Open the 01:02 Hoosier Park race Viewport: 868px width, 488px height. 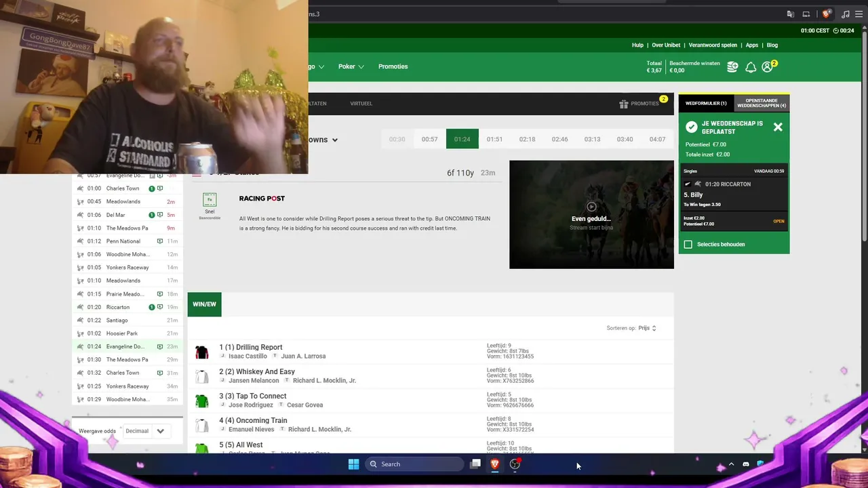point(127,333)
